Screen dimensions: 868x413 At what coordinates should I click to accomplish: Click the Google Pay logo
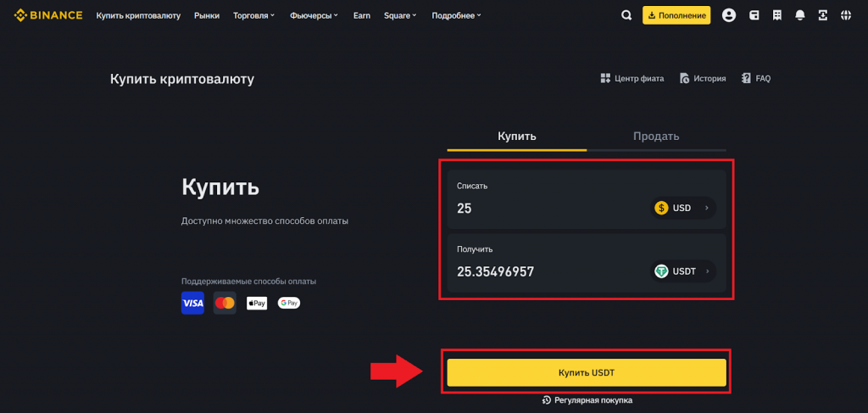(289, 303)
